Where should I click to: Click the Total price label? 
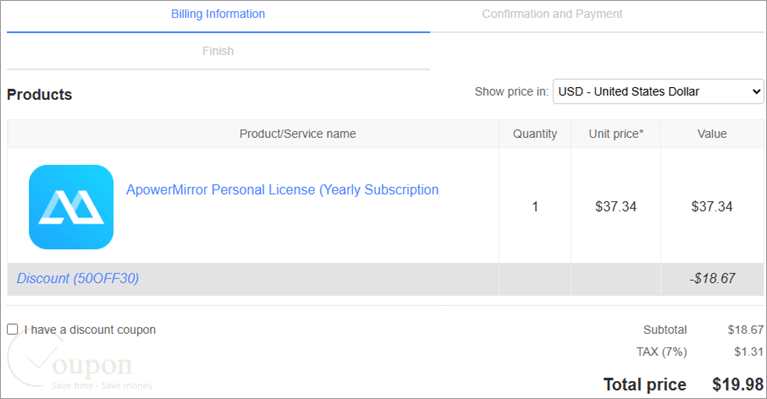(645, 384)
